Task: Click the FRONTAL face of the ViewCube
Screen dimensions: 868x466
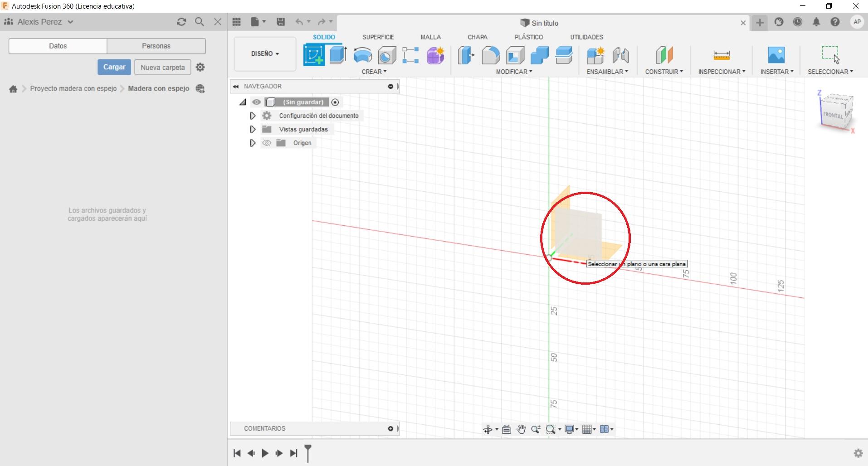Action: point(833,115)
